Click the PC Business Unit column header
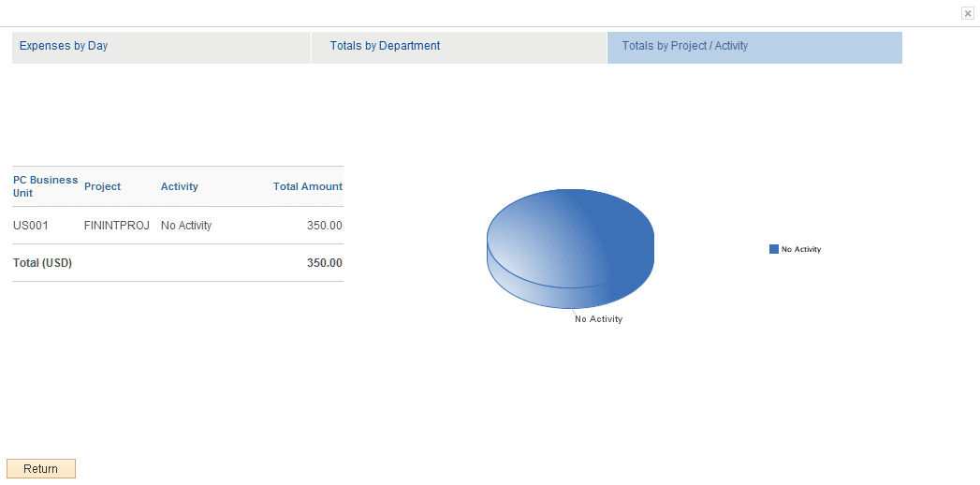The height and width of the screenshot is (485, 980). click(x=46, y=186)
